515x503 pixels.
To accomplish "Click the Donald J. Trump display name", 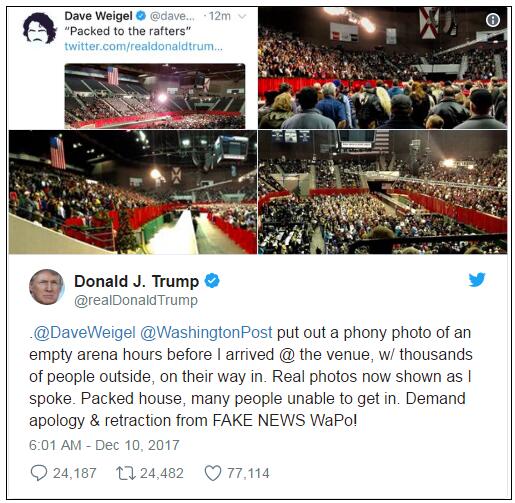I will (x=137, y=281).
